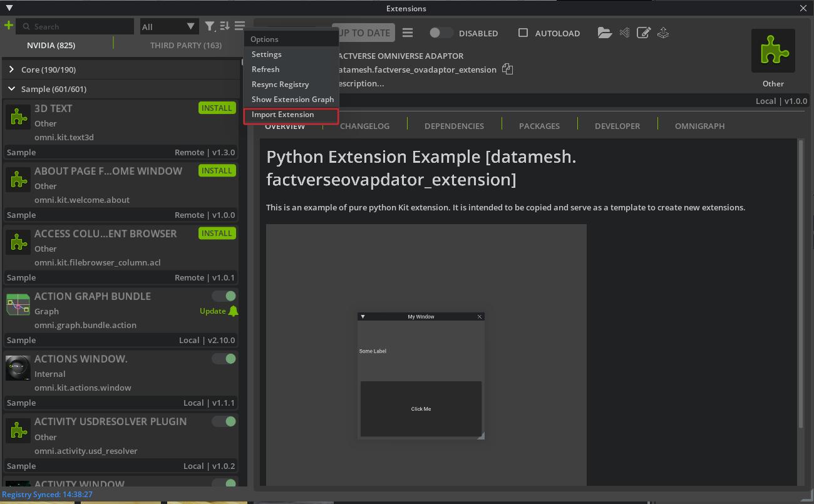Click Update link for Action Graph Bundle
814x504 pixels.
[212, 311]
